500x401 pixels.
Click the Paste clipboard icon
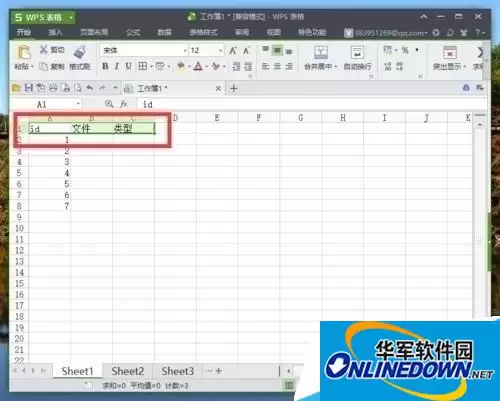pos(24,52)
